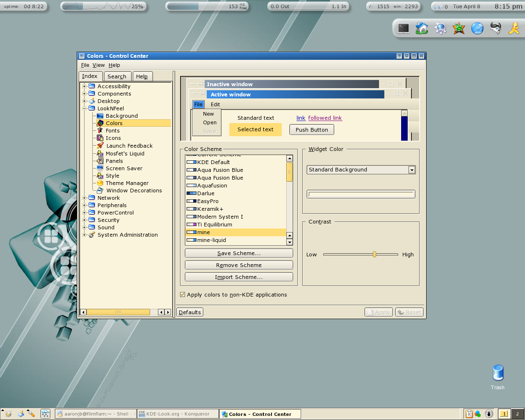The image size is (525, 420).
Task: Switch to the Search tab
Action: click(117, 77)
